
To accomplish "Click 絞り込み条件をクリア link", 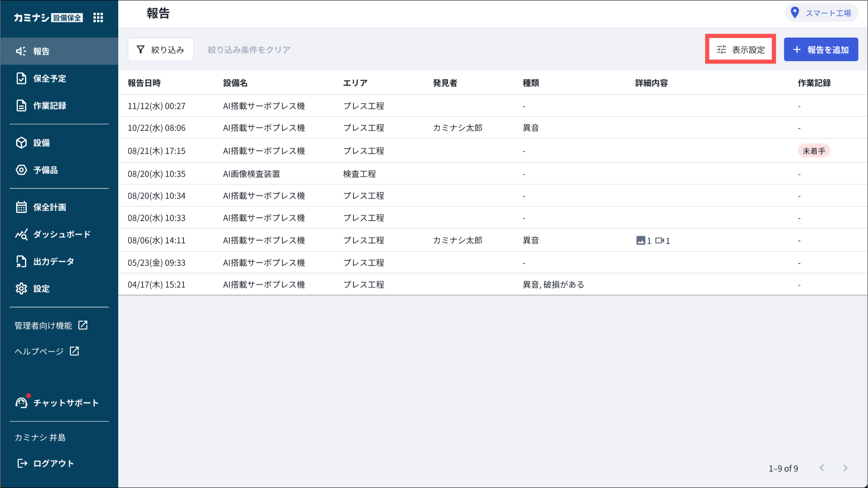I will [x=249, y=50].
